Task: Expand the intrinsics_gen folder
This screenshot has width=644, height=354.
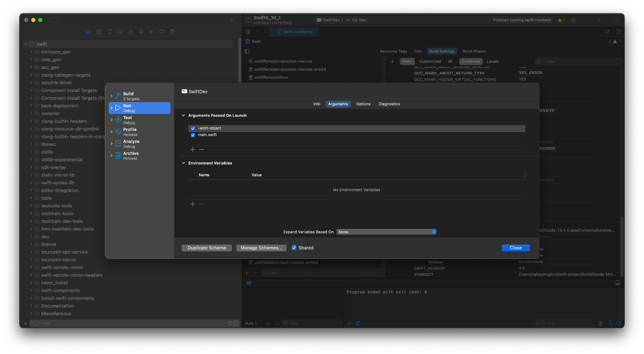Action: (x=31, y=52)
